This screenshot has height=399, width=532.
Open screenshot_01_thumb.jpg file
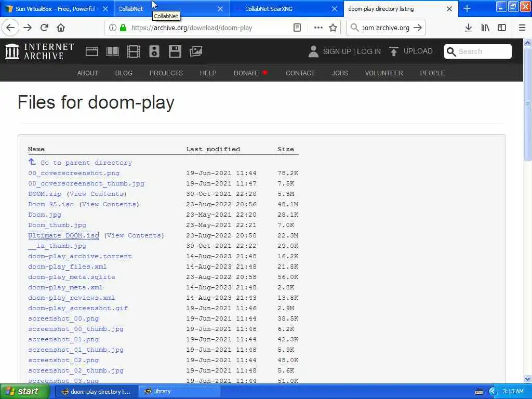coord(76,350)
